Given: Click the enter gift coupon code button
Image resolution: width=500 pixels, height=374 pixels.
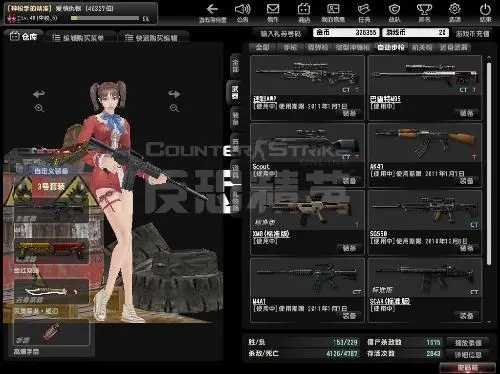Looking at the screenshot, I should click(x=281, y=34).
